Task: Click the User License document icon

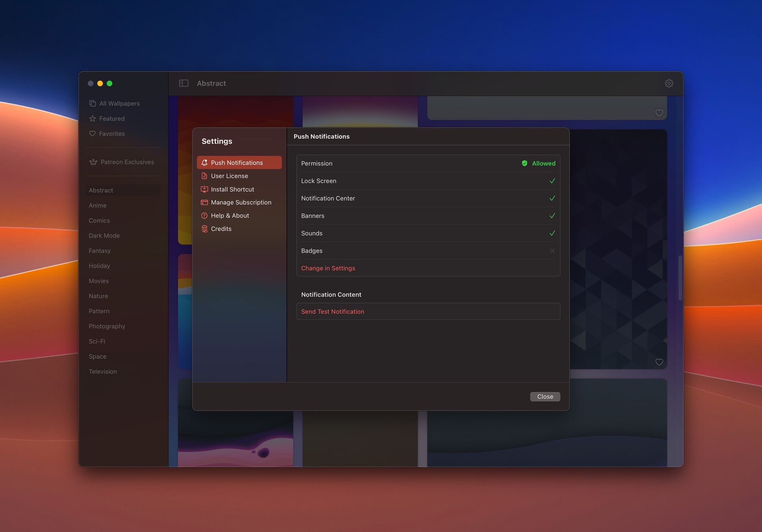Action: 204,176
